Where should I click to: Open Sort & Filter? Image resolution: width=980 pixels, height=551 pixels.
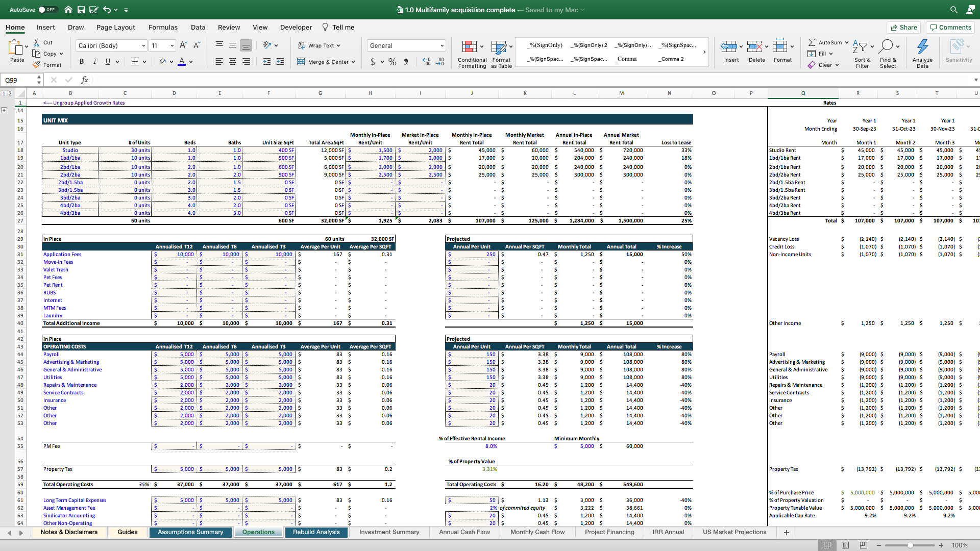862,53
